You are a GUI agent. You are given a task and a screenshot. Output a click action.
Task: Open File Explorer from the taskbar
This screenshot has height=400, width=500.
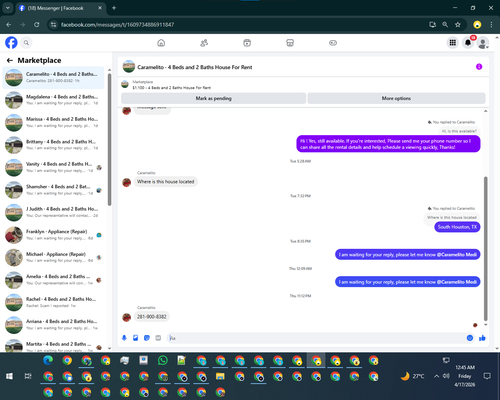pos(220,376)
